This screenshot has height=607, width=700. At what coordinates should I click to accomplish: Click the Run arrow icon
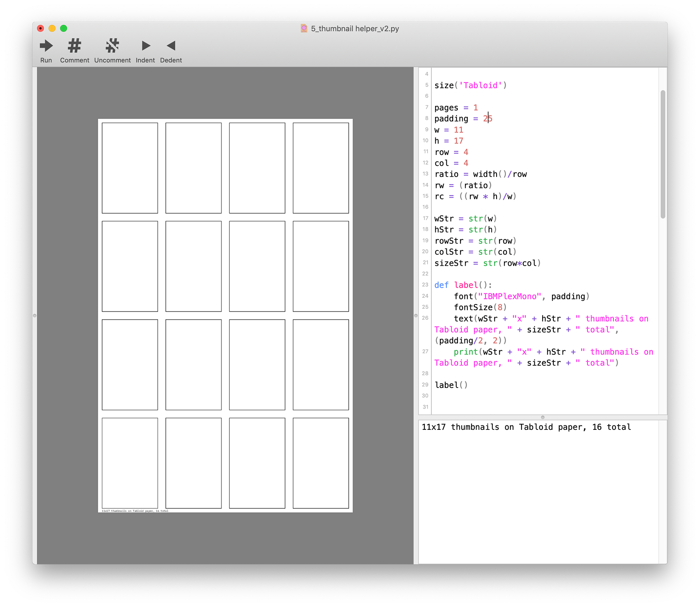point(46,46)
